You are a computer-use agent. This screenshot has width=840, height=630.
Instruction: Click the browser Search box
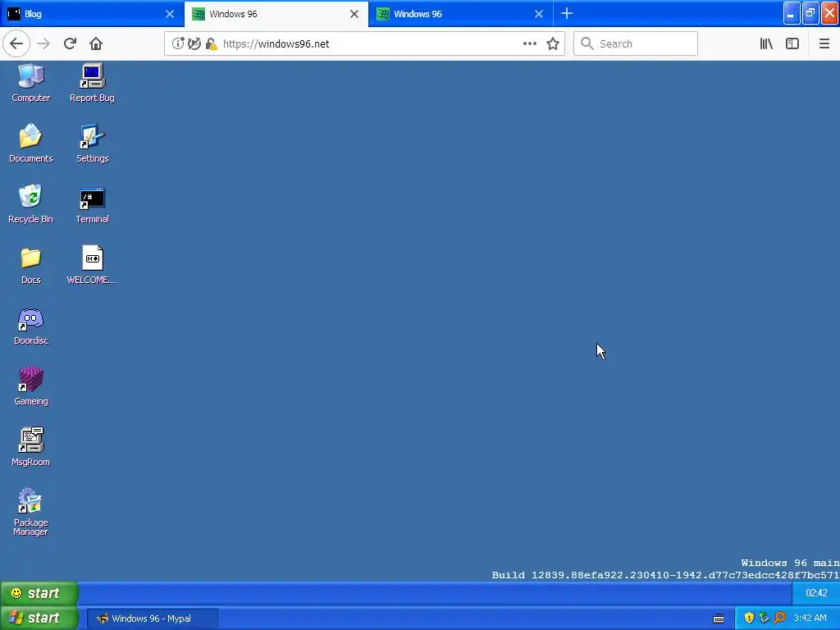(x=636, y=44)
